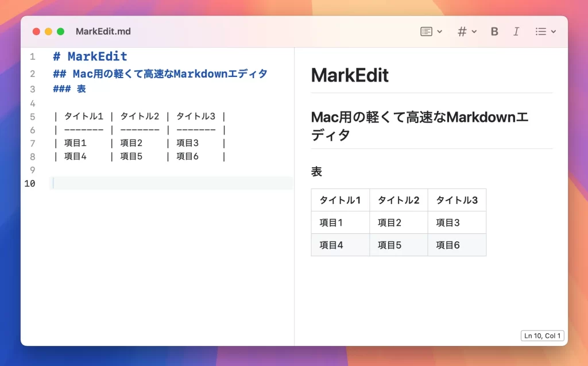Click the 'タイトル1' header cell in preview
The width and height of the screenshot is (588, 366).
click(x=341, y=200)
